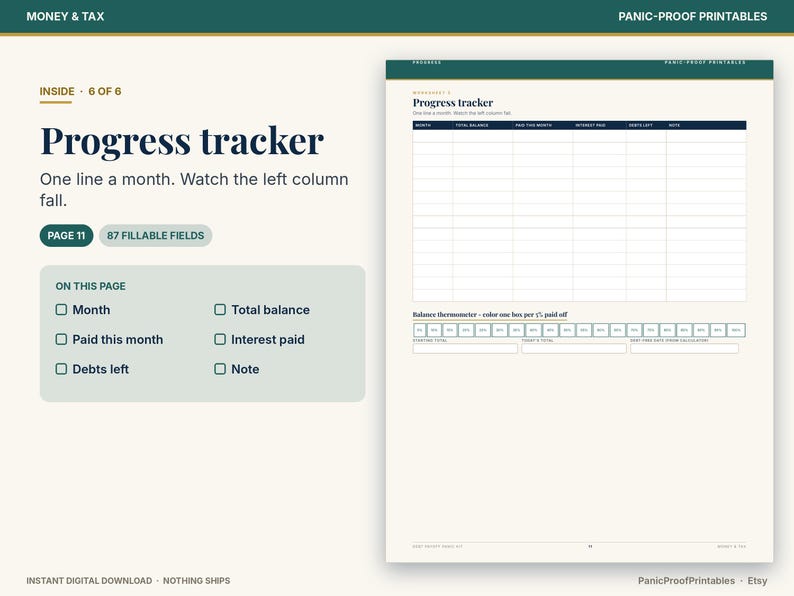Tick the Debts left checkbox
Screen dimensions: 794x596
point(61,369)
